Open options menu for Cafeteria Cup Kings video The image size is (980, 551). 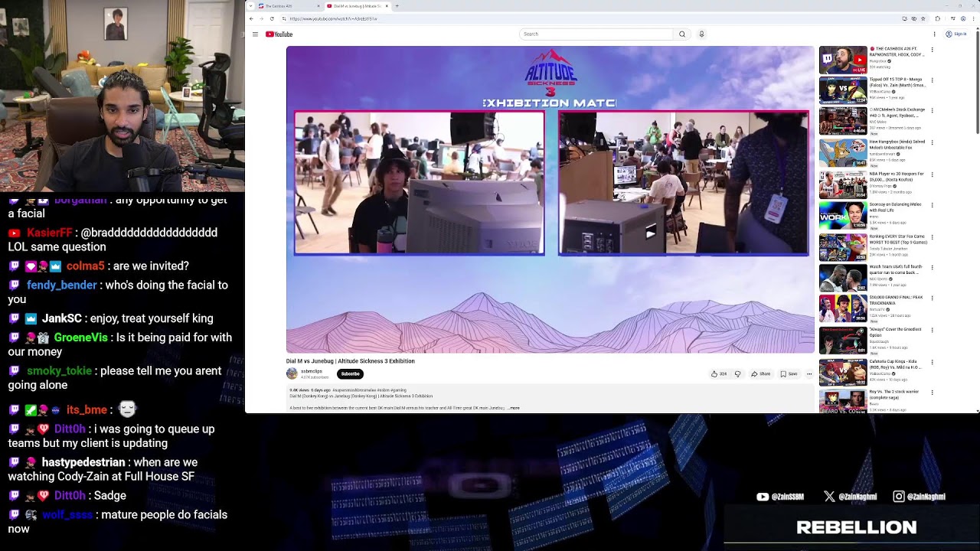point(933,363)
